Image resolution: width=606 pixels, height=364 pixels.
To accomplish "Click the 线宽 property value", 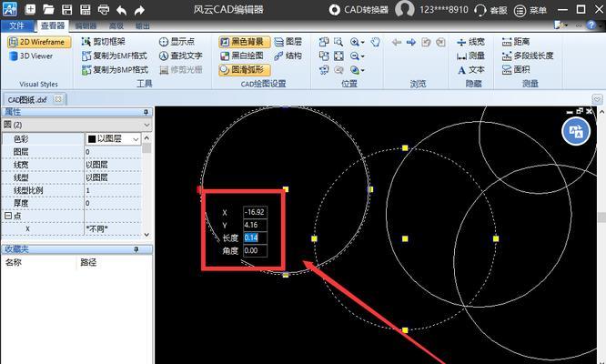I will coord(113,165).
